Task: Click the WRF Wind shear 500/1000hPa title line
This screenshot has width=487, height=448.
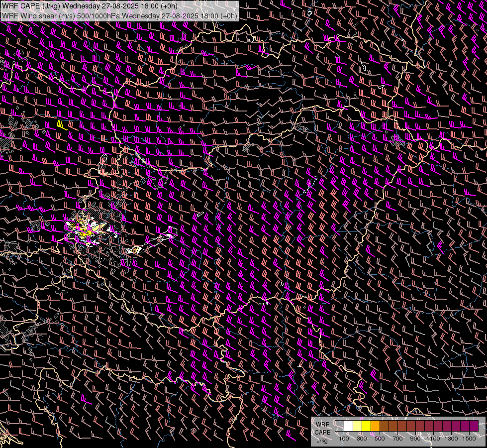Action: point(119,16)
